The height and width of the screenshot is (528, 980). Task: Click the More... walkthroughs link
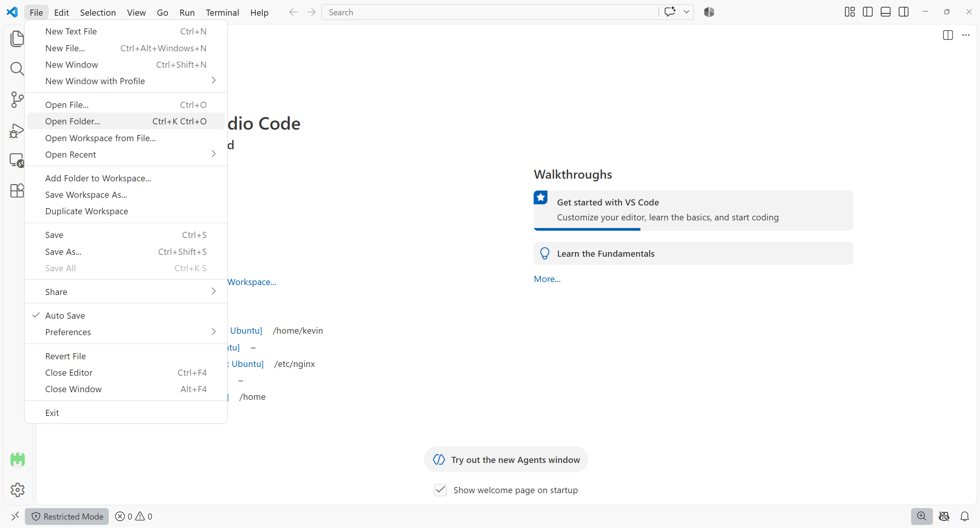click(547, 279)
